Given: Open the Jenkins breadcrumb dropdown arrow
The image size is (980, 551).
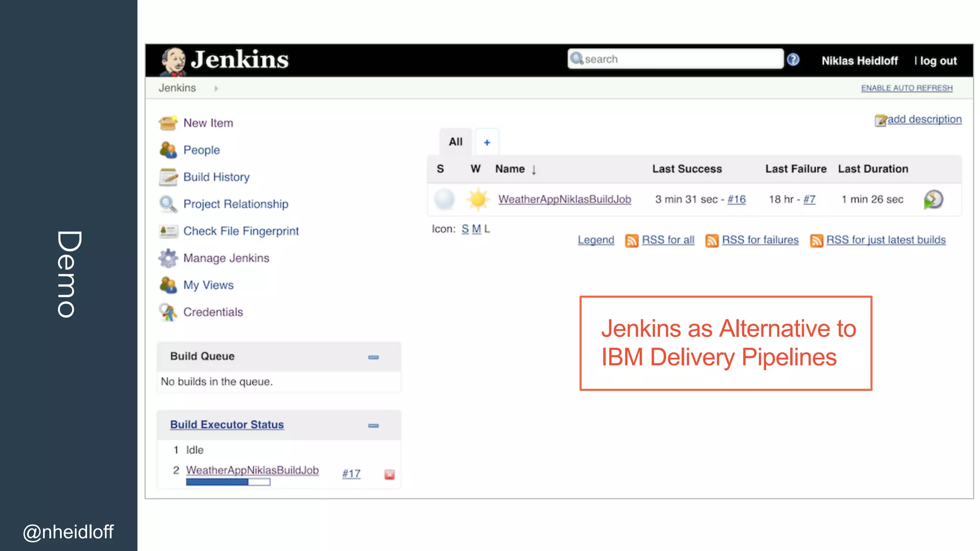Looking at the screenshot, I should (x=216, y=88).
